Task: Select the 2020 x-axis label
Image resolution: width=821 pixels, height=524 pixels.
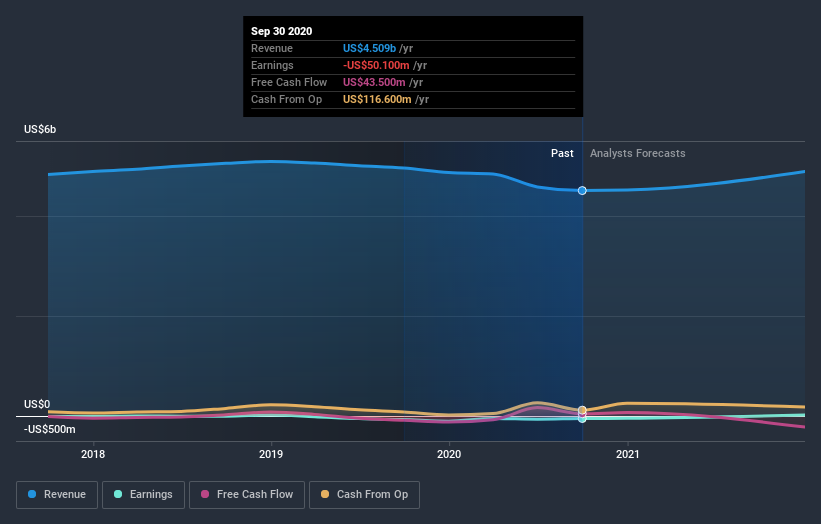Action: [x=449, y=454]
